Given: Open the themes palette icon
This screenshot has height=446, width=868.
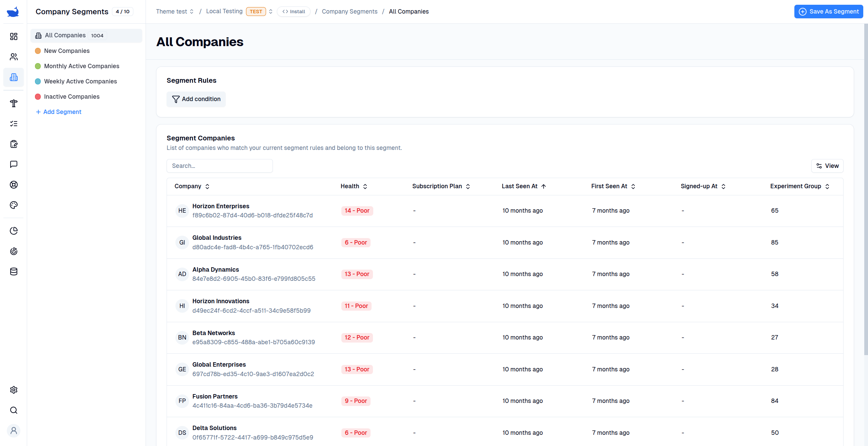Looking at the screenshot, I should click(14, 205).
